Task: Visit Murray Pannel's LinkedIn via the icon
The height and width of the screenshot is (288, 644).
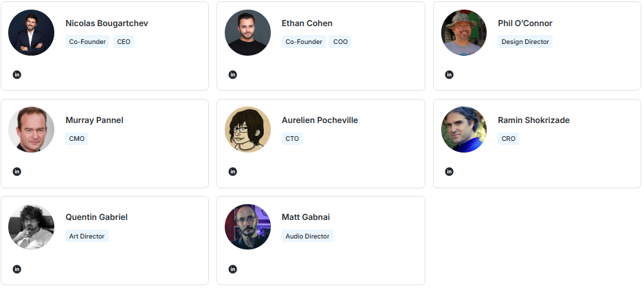Action: 17,171
